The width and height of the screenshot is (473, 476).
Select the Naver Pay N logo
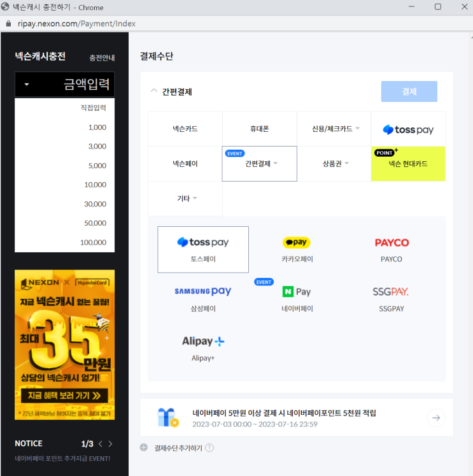coord(297,291)
